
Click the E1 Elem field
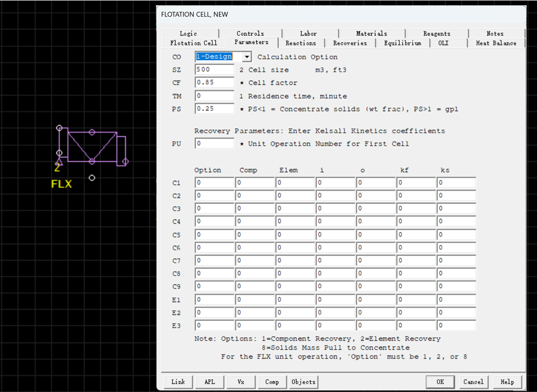coord(295,300)
